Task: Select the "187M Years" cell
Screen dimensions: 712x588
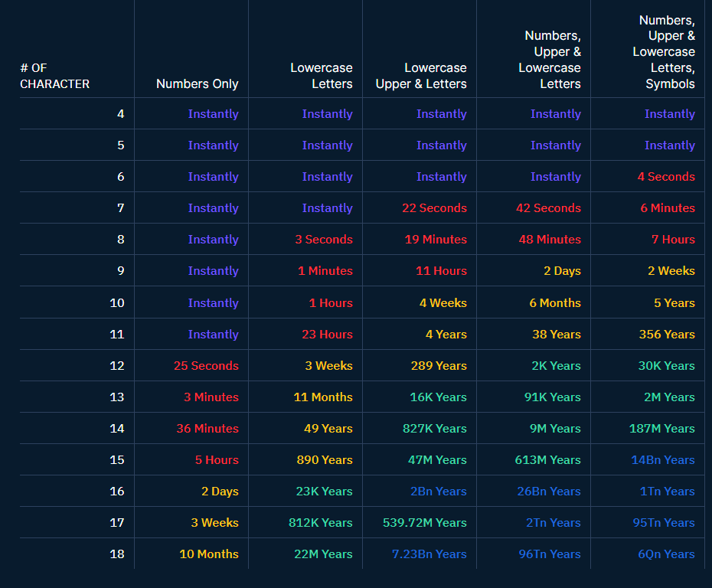Action: [x=661, y=429]
